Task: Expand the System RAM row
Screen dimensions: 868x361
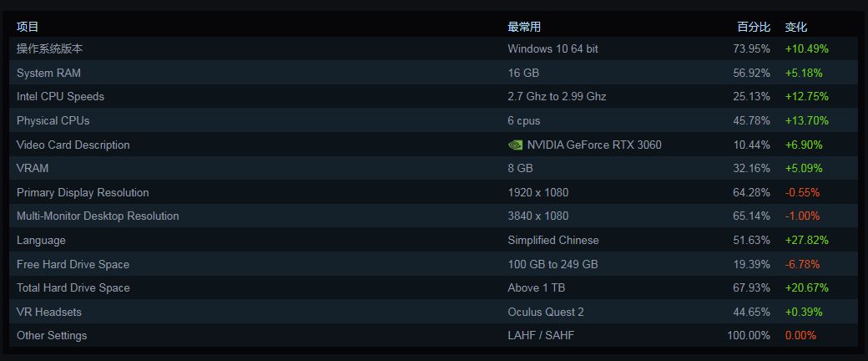Action: click(433, 73)
